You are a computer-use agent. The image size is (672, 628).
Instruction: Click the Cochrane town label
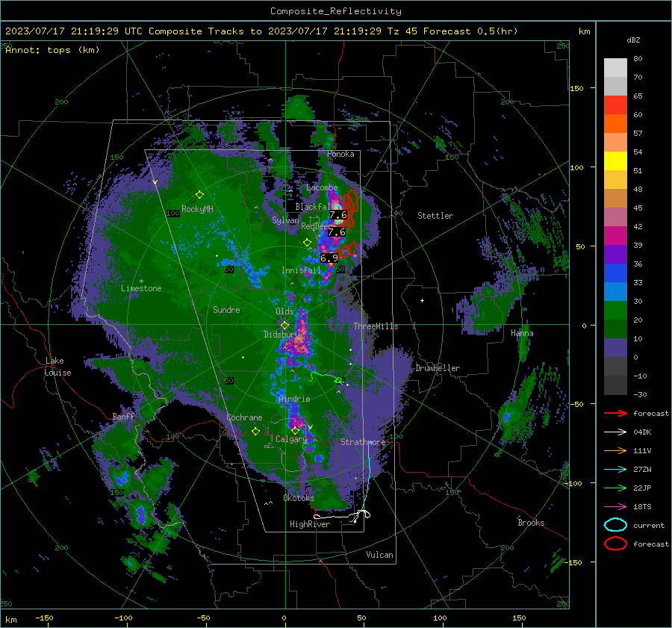coord(244,417)
